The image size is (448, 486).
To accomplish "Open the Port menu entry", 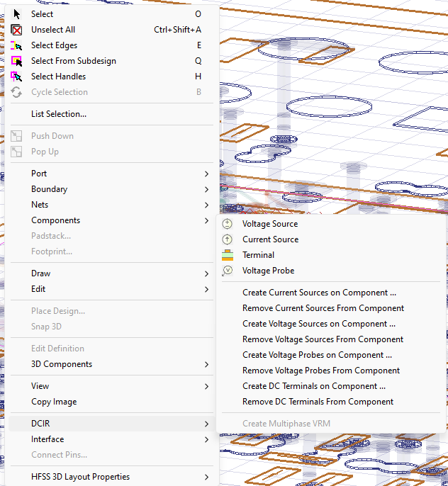I will (x=111, y=174).
